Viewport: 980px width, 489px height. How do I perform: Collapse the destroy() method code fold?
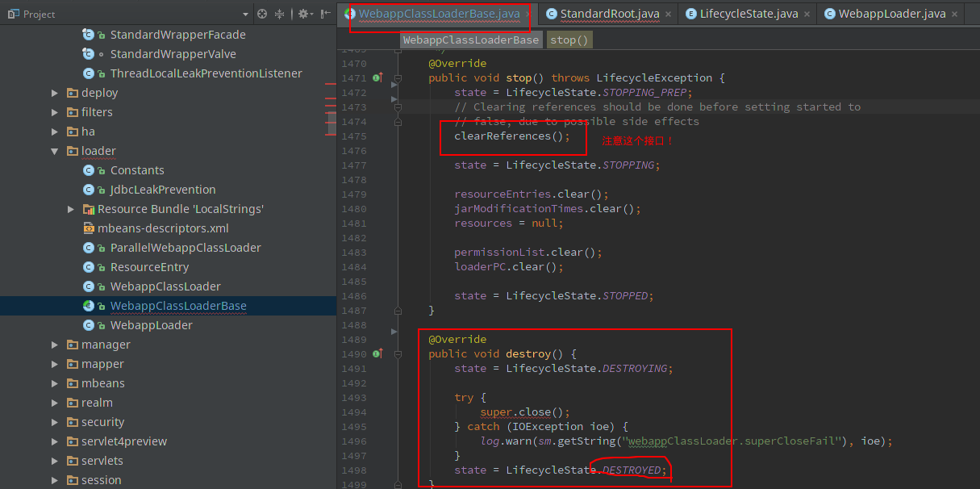pyautogui.click(x=396, y=354)
